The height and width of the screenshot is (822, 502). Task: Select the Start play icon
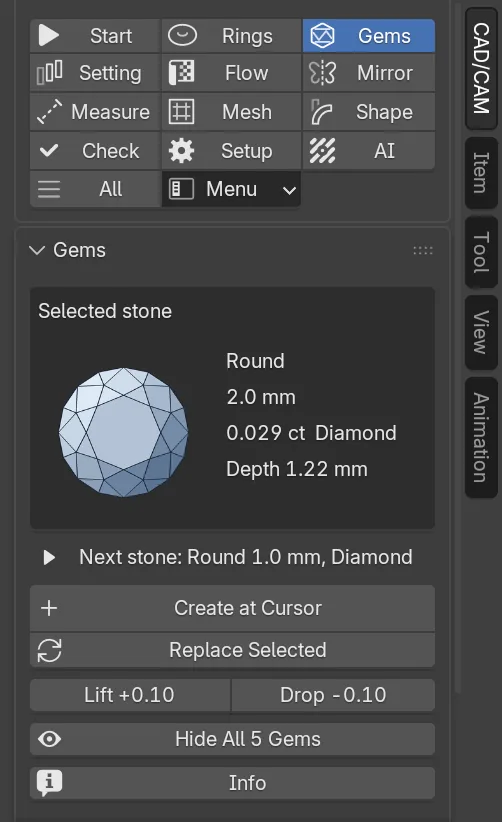49,36
